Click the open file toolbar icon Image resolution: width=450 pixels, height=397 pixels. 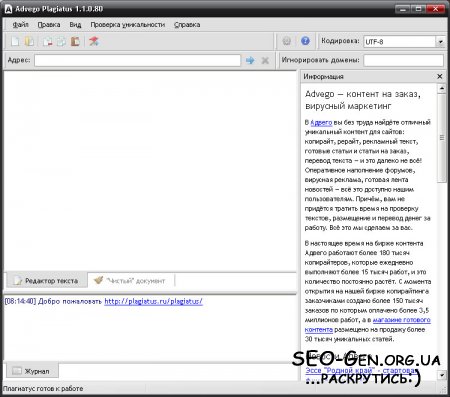pyautogui.click(x=29, y=41)
